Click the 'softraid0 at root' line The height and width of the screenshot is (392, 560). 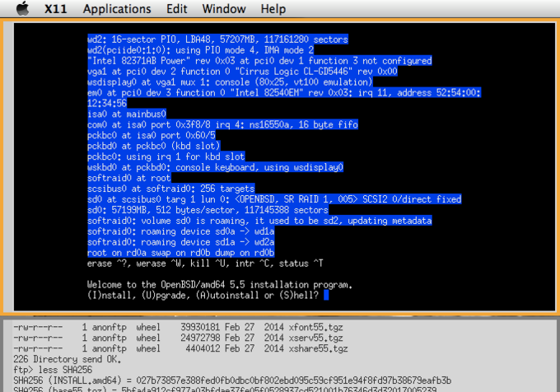pyautogui.click(x=129, y=178)
